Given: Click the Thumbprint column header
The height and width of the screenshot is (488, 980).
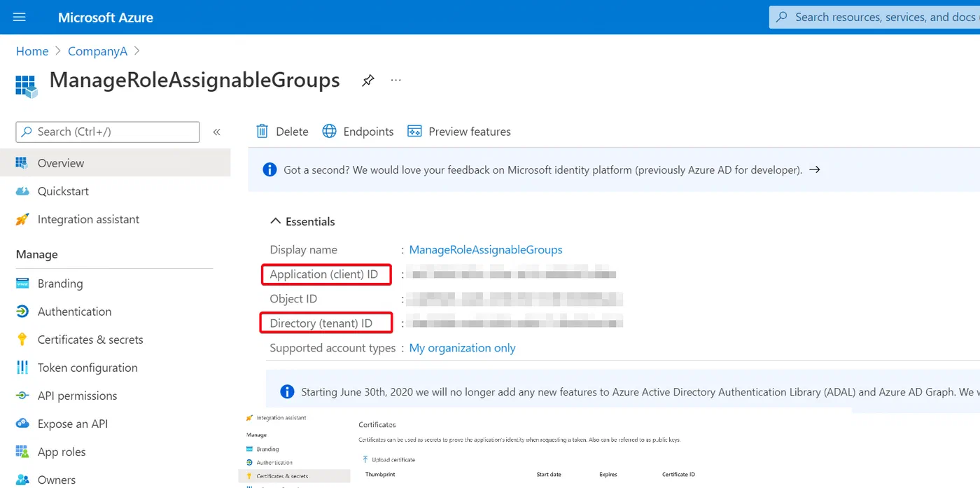Looking at the screenshot, I should tap(380, 475).
